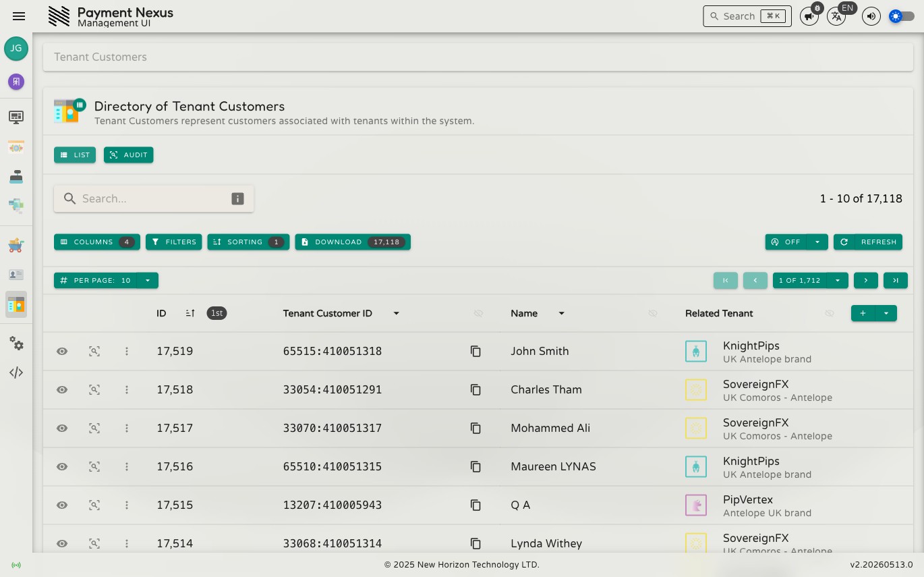Focus the top Search box

tap(747, 16)
